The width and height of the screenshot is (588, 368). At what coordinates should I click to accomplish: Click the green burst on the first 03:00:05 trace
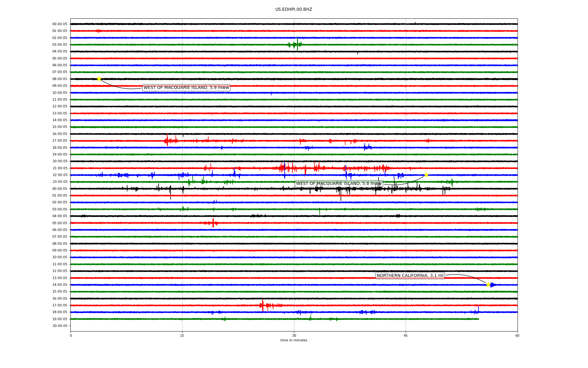point(296,44)
